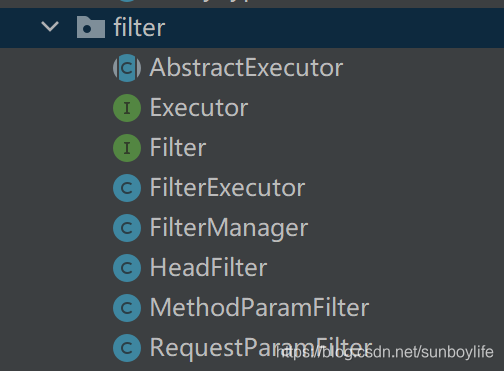Collapse the filter folder chevron

tap(50, 27)
